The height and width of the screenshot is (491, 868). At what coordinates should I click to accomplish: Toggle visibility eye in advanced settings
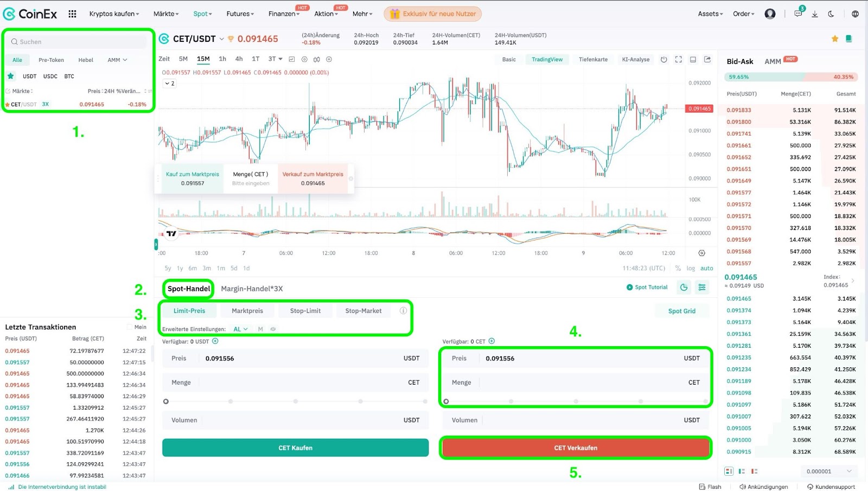[x=273, y=329]
